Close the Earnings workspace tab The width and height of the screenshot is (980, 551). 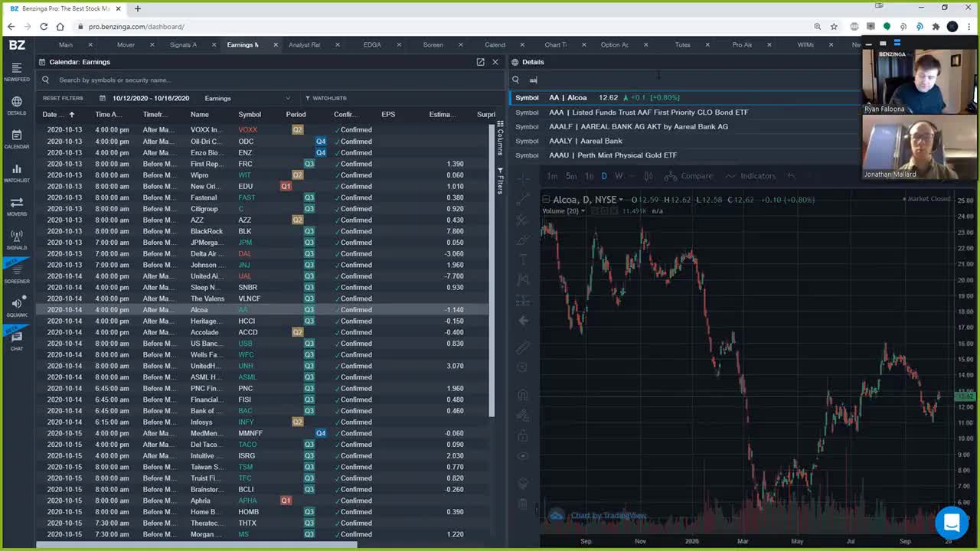coord(275,45)
